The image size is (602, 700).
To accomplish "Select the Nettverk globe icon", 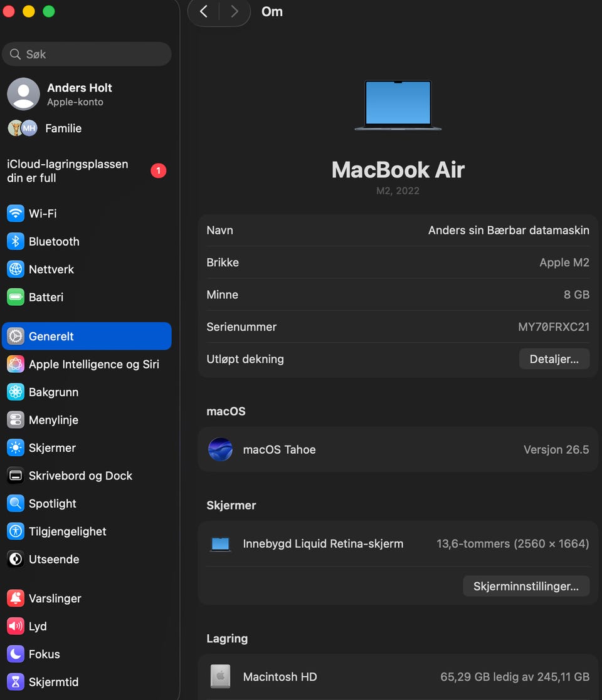I will (16, 269).
